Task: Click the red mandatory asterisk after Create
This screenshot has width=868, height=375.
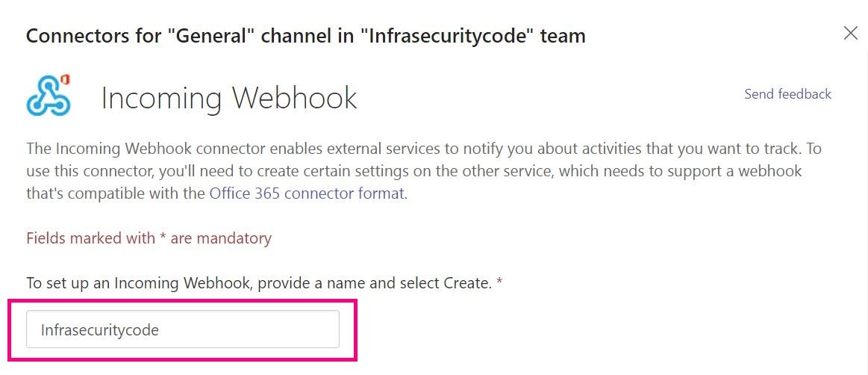Action: tap(499, 282)
